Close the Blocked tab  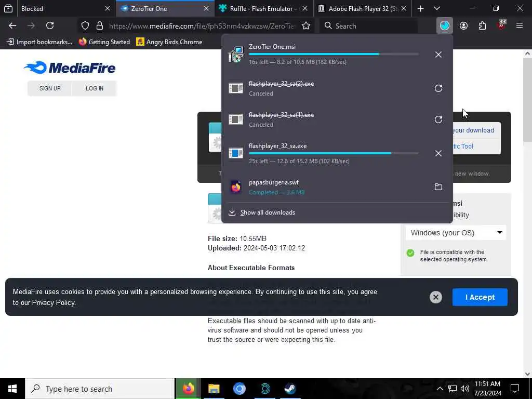[x=107, y=9]
